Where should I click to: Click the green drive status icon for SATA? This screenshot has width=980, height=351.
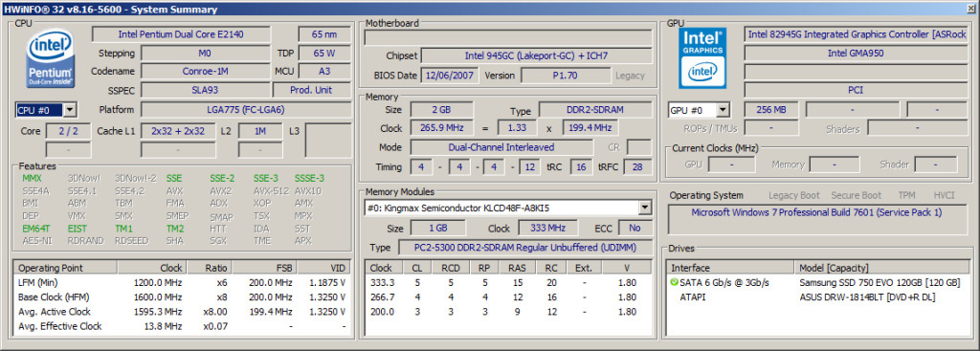[x=674, y=283]
